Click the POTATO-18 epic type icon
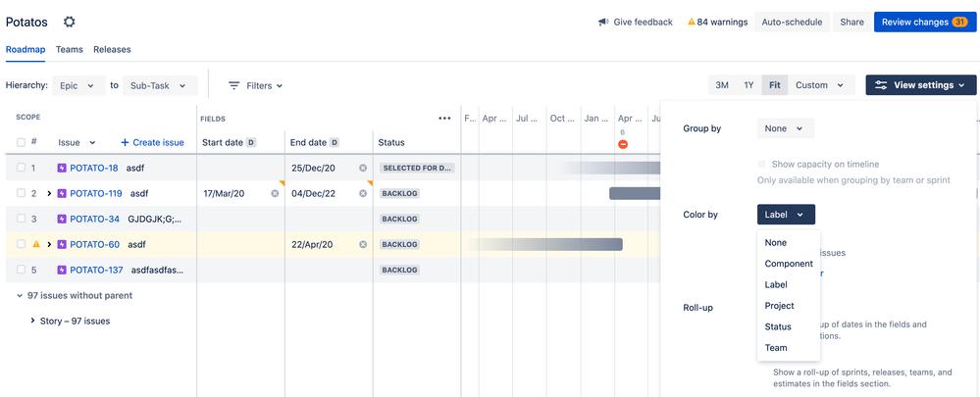Viewport: 980px width, 397px height. (x=61, y=168)
